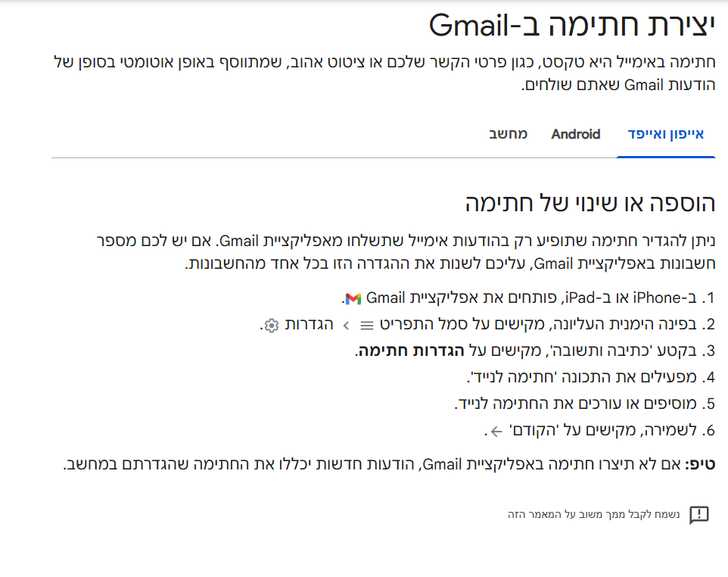Click the word 'iPhone' in step 1
Screen dimensions: 728x577
658,297
